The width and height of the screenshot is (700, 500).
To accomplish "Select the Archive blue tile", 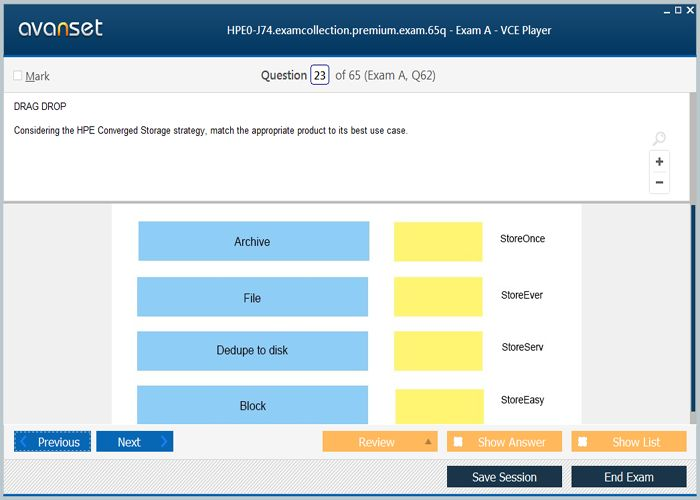I will 253,242.
